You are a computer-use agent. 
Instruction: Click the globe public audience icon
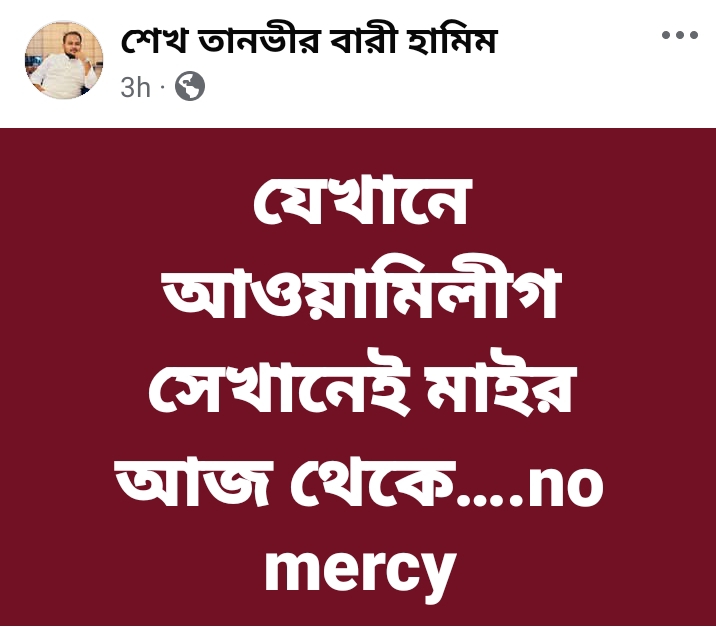[190, 86]
